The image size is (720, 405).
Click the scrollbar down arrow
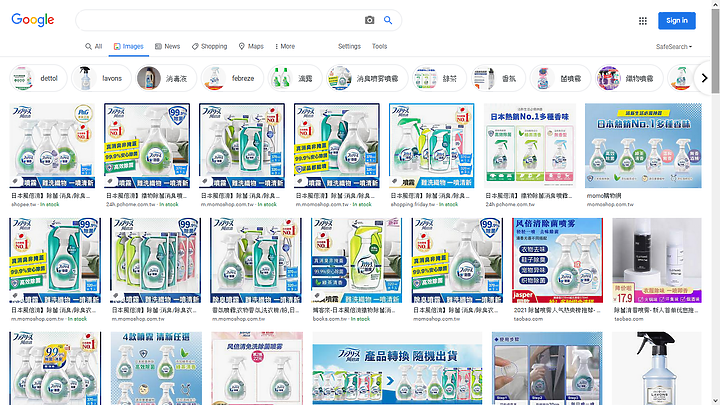click(x=716, y=401)
